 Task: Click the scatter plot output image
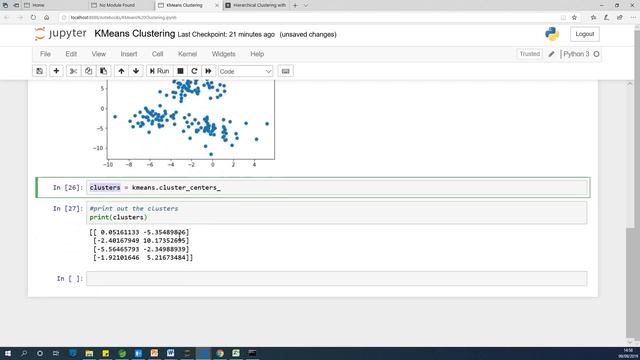pos(182,124)
